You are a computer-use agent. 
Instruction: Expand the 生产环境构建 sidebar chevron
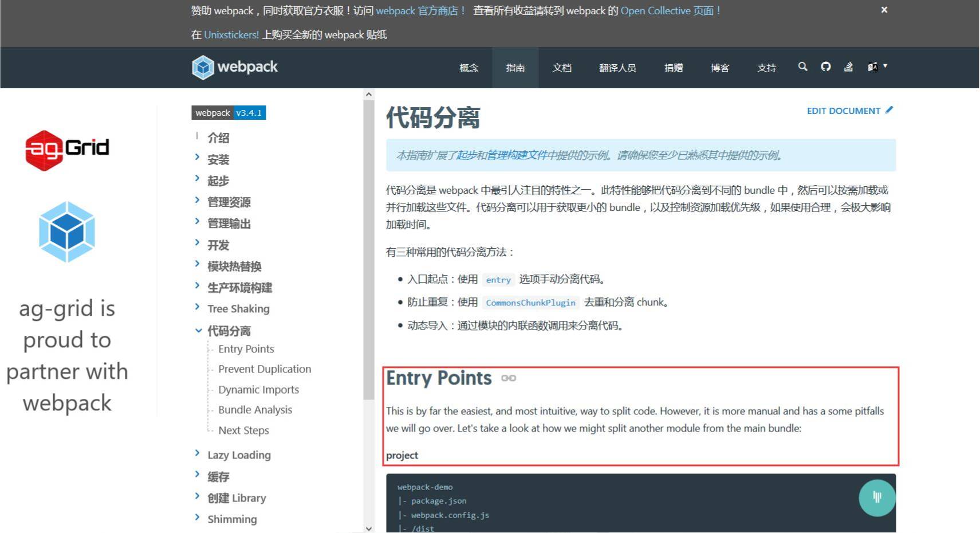click(x=197, y=285)
